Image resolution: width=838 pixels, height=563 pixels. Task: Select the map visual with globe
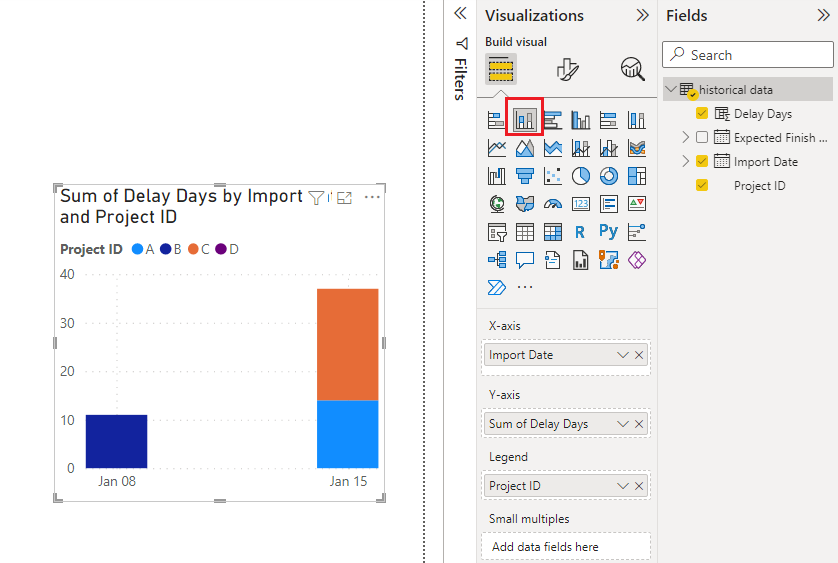tap(496, 204)
